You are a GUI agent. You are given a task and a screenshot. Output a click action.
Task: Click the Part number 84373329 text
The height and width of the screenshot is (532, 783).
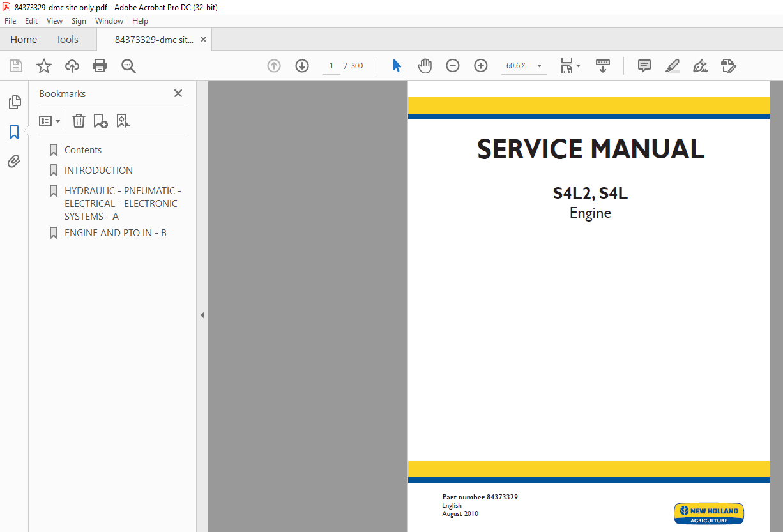[x=480, y=497]
